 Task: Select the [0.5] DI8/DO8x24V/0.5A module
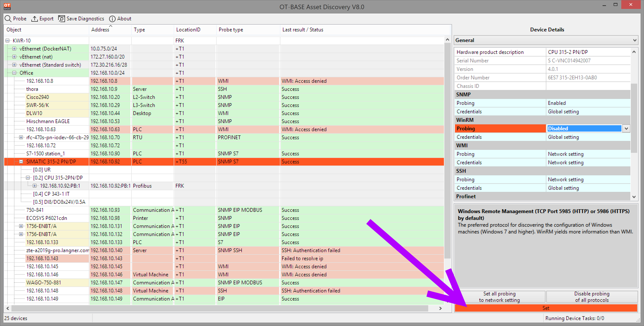pos(224,202)
